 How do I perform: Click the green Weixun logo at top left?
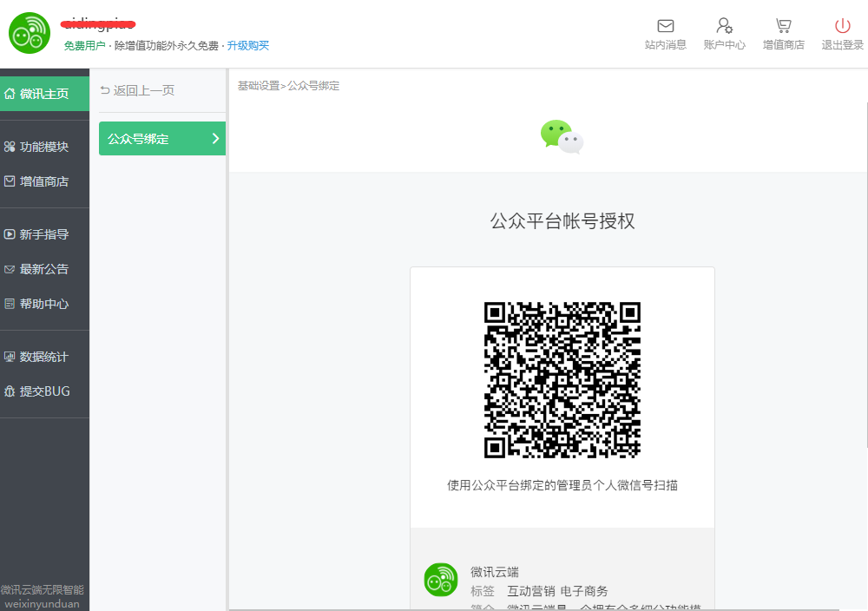(30, 34)
